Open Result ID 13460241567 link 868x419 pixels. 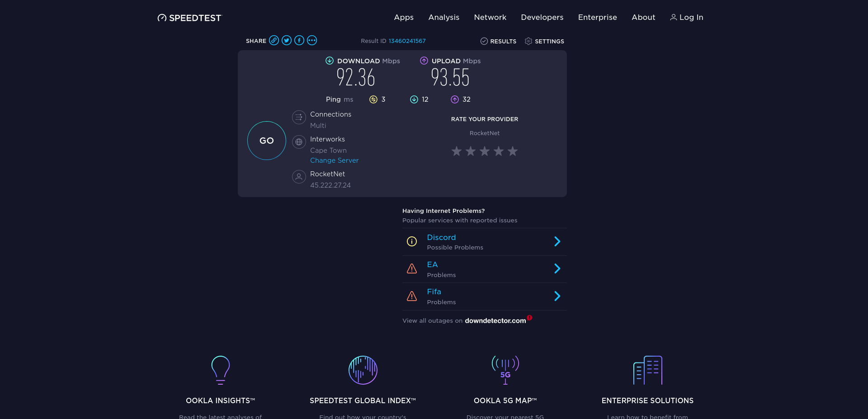coord(407,41)
